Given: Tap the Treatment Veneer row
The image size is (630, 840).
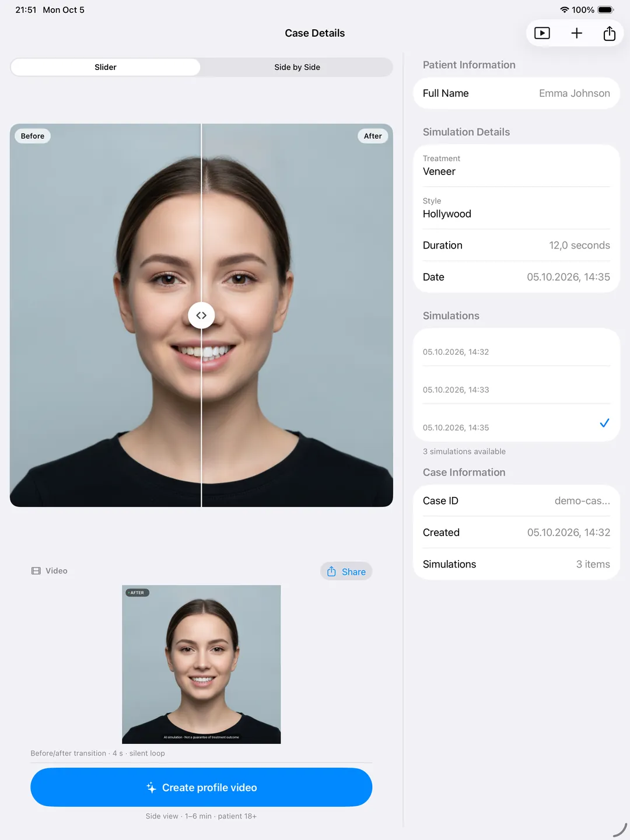Looking at the screenshot, I should pyautogui.click(x=516, y=166).
